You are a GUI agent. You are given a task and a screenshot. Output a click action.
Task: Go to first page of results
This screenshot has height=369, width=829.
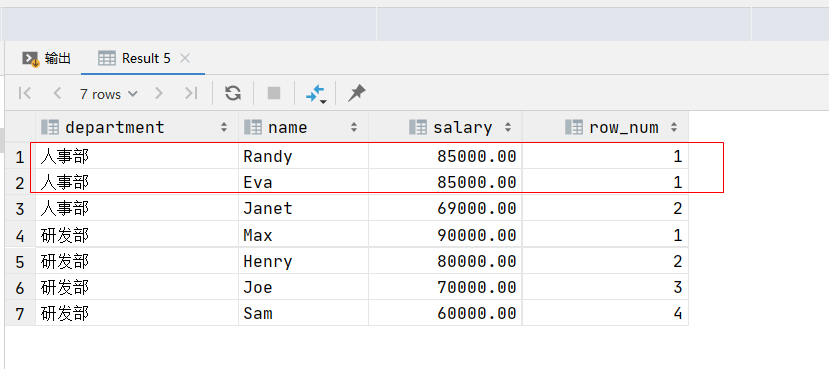tap(25, 94)
